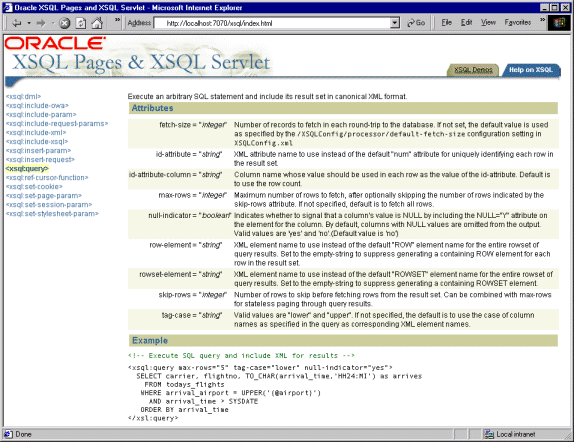574x442 pixels.
Task: Expand hidden menu items chevron after Favorites
Action: tap(542, 20)
